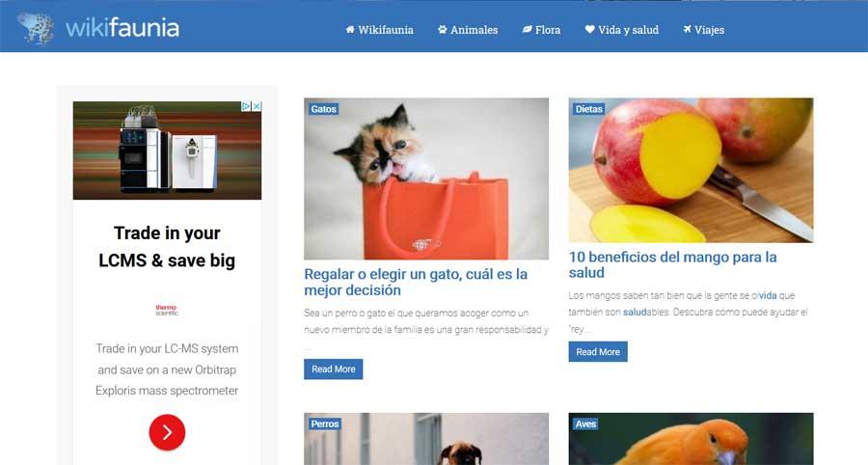The height and width of the screenshot is (465, 868).
Task: Click the AdChoices triangle icon on ad
Action: pos(246,106)
